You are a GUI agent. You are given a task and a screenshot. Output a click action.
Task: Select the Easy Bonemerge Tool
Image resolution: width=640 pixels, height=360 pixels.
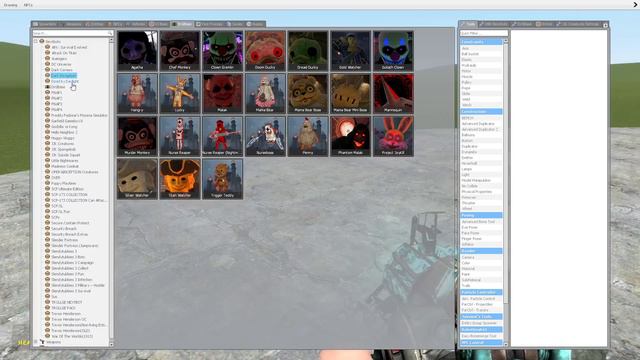(481, 336)
